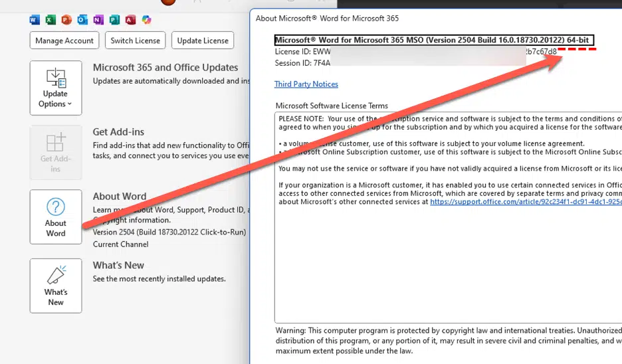Viewport: 622px width, 364px height.
Task: Click the OneNote app icon
Action: 98,19
